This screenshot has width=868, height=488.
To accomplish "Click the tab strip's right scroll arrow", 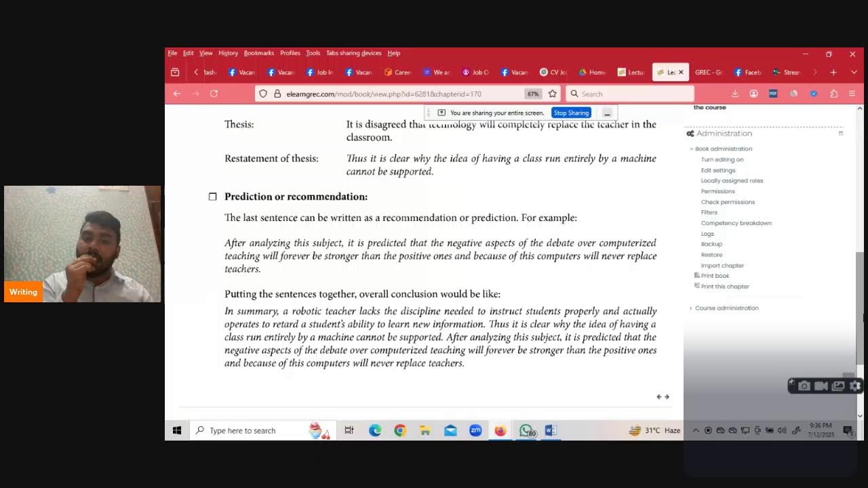I will click(x=814, y=73).
